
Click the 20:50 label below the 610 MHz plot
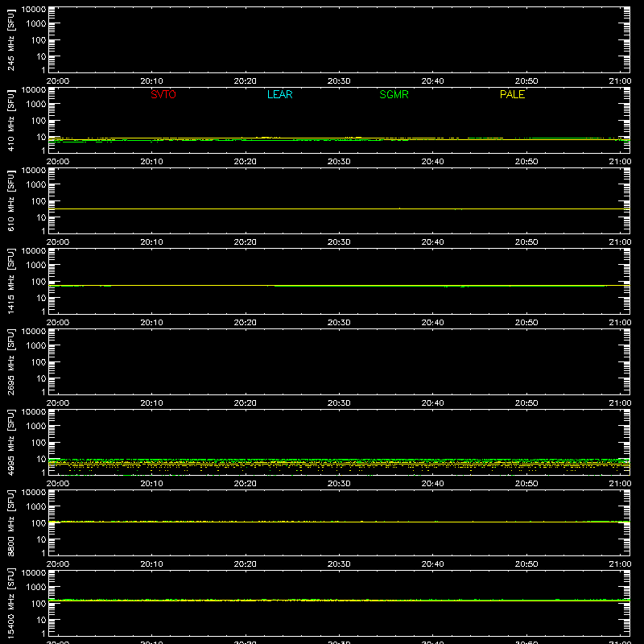click(x=526, y=242)
